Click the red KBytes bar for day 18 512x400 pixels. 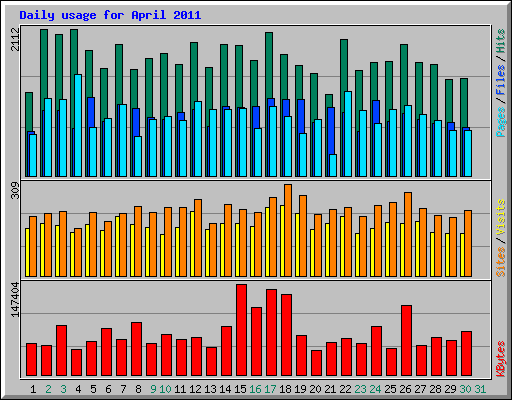tap(286, 335)
